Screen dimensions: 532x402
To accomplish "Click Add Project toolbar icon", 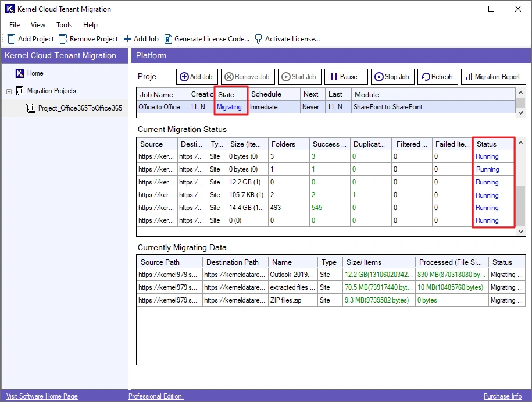I will (12, 39).
